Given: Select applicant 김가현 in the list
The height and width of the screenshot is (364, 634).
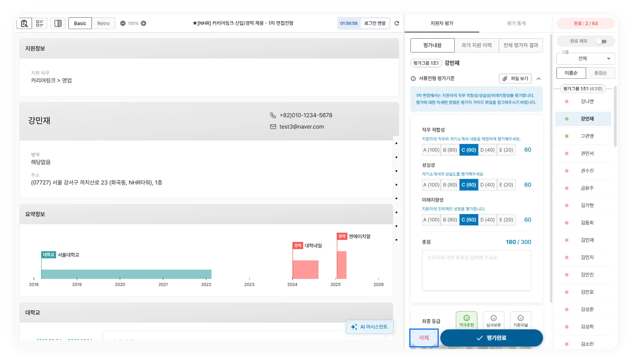Looking at the screenshot, I should coord(583,206).
